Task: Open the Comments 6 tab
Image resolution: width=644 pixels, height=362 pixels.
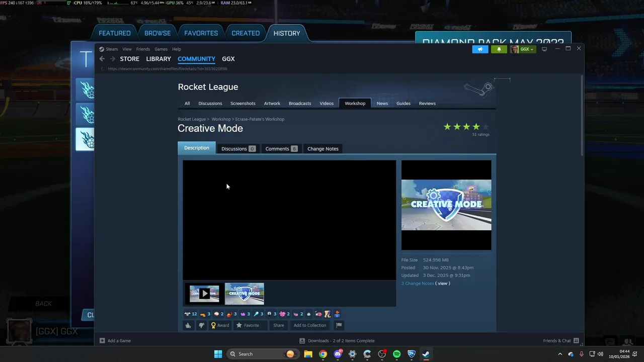Action: click(281, 149)
